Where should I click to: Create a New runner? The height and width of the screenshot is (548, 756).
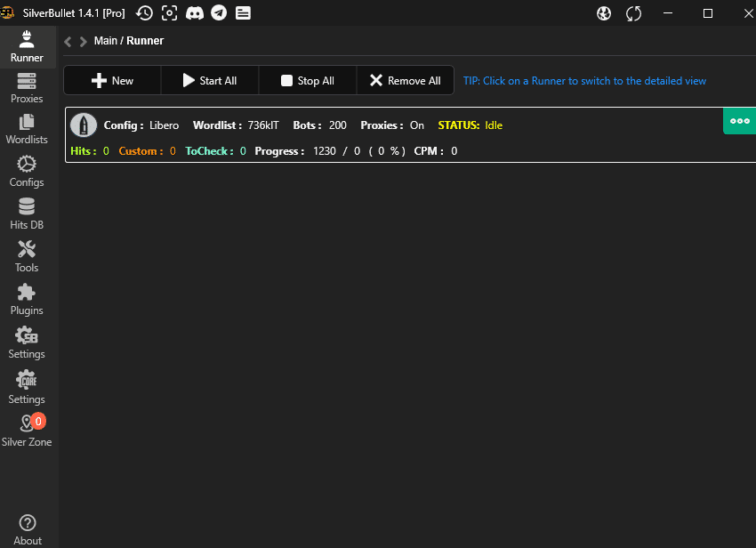click(x=112, y=81)
